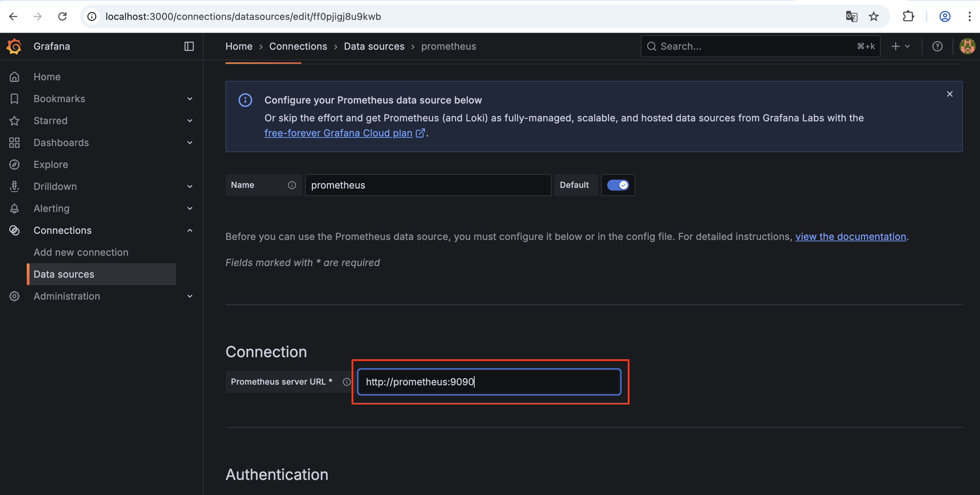The image size is (980, 495).
Task: Collapse the Connections section chevron
Action: pos(190,230)
